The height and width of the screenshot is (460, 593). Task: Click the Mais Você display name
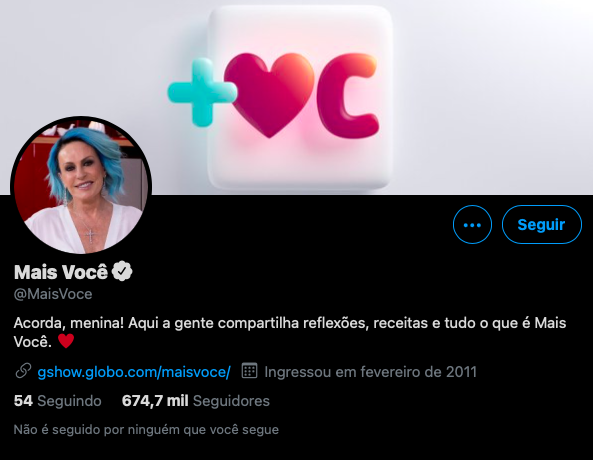61,272
